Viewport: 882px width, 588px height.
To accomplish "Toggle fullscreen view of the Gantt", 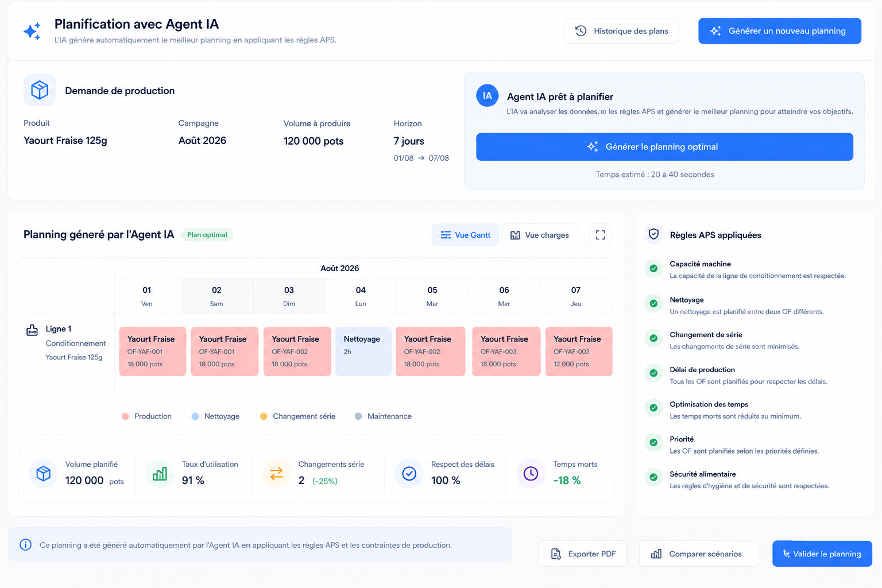I will coord(601,235).
